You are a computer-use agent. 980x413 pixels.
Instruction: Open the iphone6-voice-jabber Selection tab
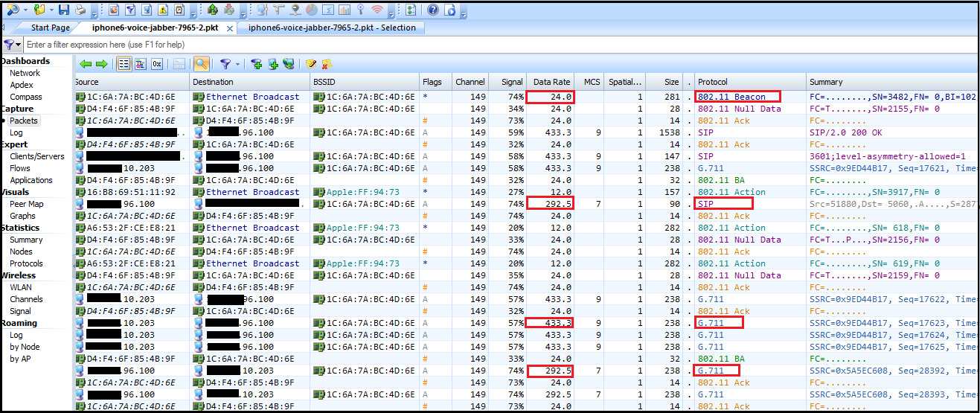point(332,28)
